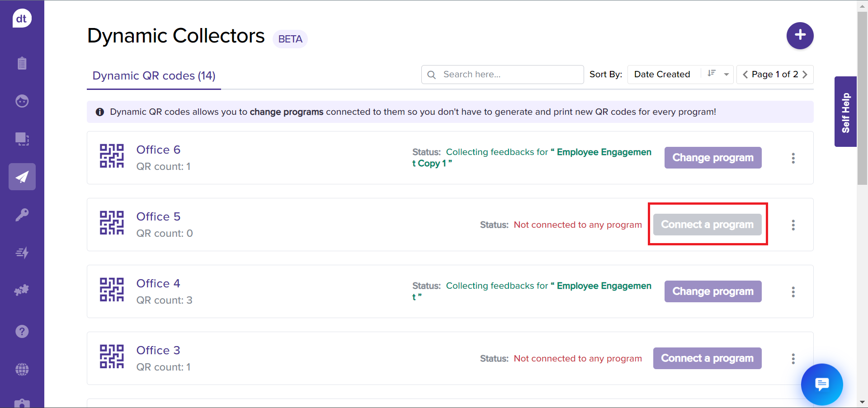Image resolution: width=868 pixels, height=408 pixels.
Task: Open the three-dot menu for Office 6
Action: pos(793,158)
